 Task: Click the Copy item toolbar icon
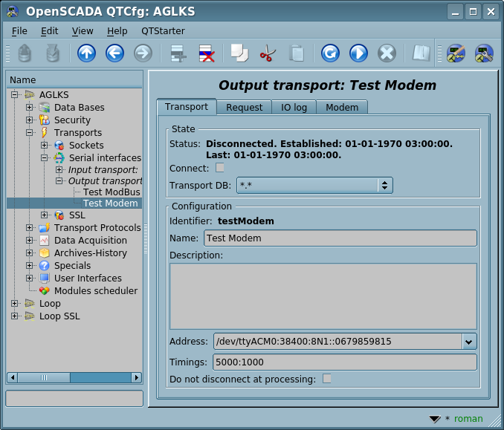pyautogui.click(x=239, y=53)
